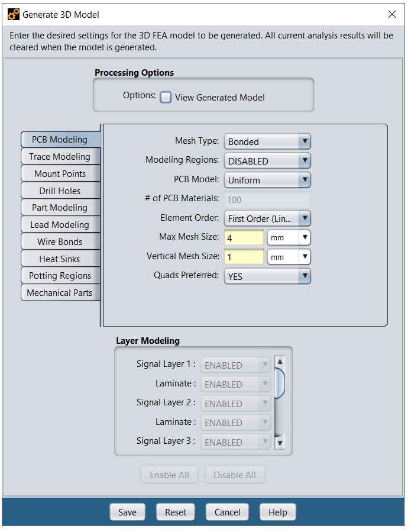
Task: Expand the Element Order dropdown
Action: [x=305, y=218]
